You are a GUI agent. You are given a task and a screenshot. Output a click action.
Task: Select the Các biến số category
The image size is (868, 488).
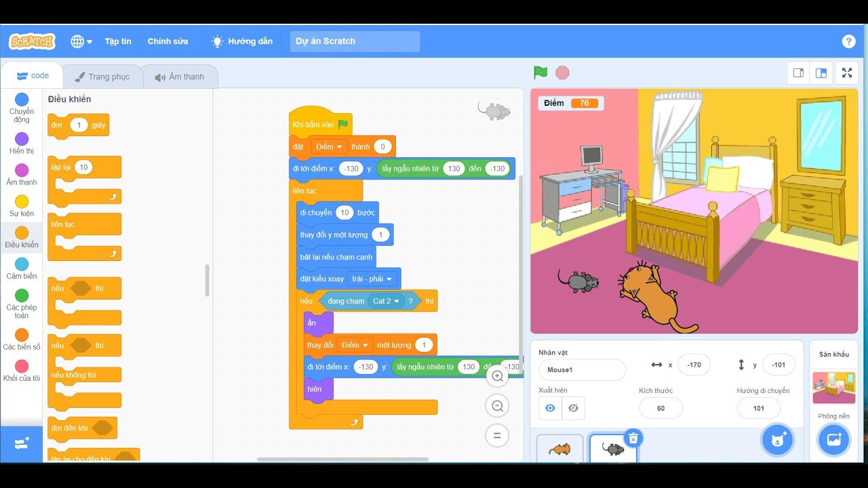tap(22, 339)
